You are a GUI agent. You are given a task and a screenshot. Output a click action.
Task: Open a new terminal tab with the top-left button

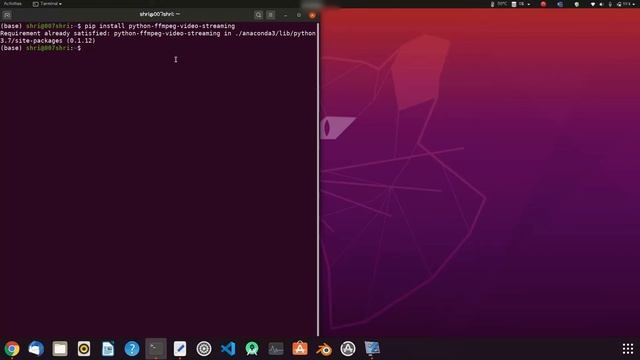coord(7,15)
